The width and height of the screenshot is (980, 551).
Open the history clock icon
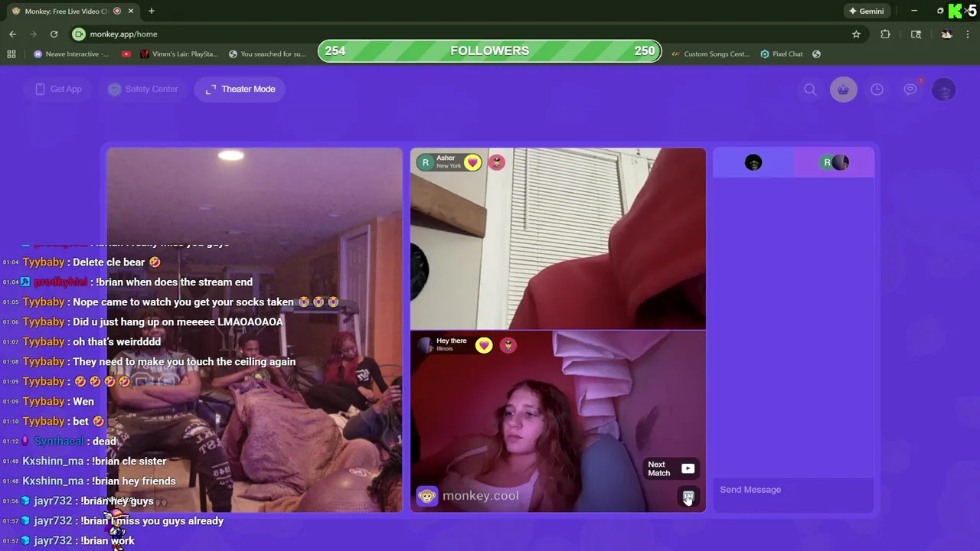pos(877,90)
